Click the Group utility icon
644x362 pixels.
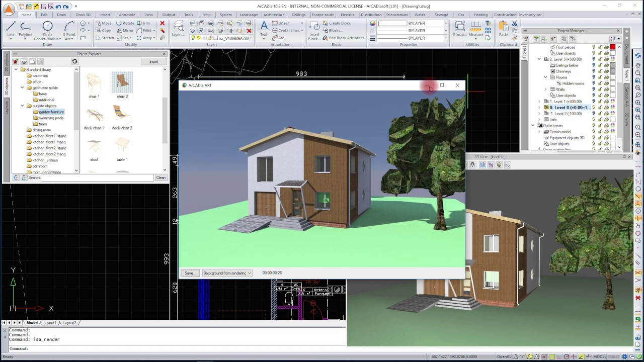point(459,29)
